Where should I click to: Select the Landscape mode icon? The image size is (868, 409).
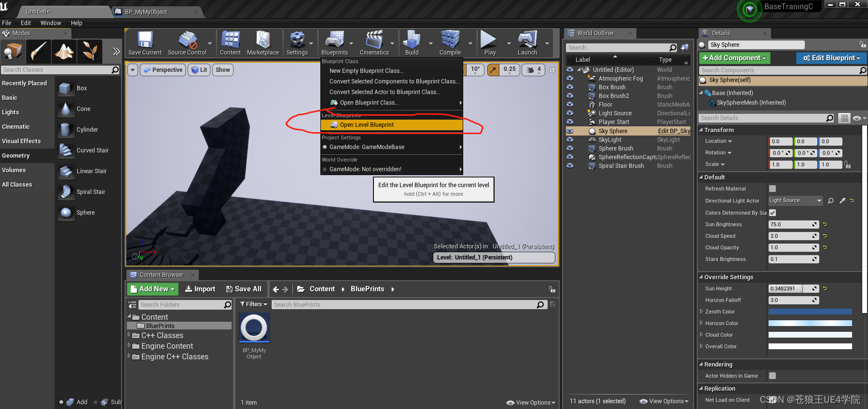[64, 51]
